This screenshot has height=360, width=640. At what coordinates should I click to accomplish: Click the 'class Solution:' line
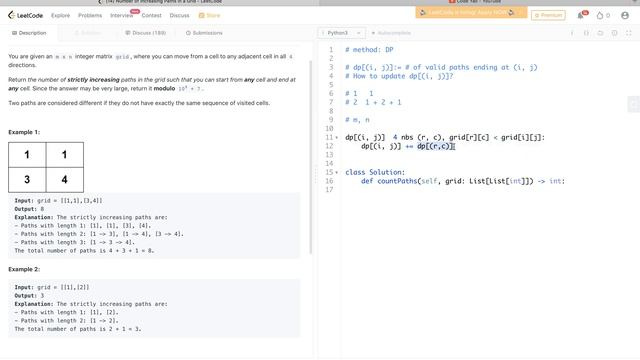click(x=375, y=172)
